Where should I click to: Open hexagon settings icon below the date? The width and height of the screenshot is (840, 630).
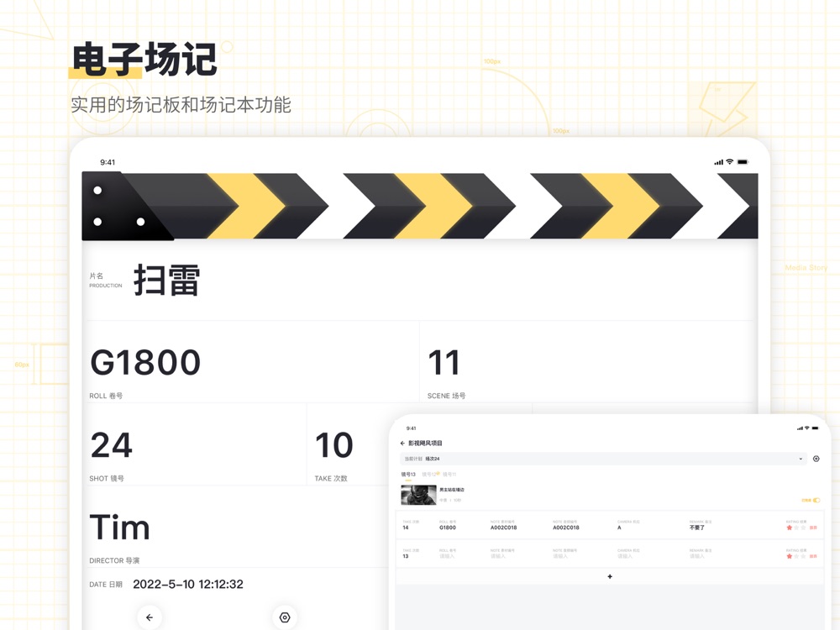(285, 617)
